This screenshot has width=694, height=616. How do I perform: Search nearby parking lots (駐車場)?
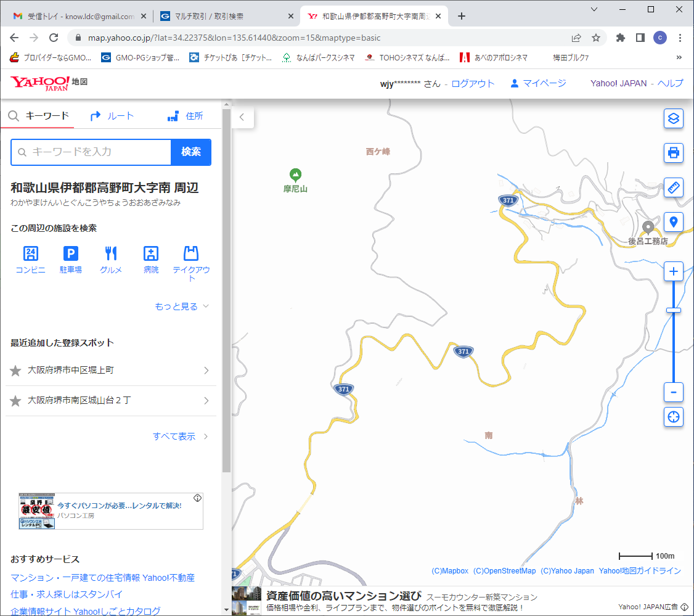pyautogui.click(x=70, y=259)
